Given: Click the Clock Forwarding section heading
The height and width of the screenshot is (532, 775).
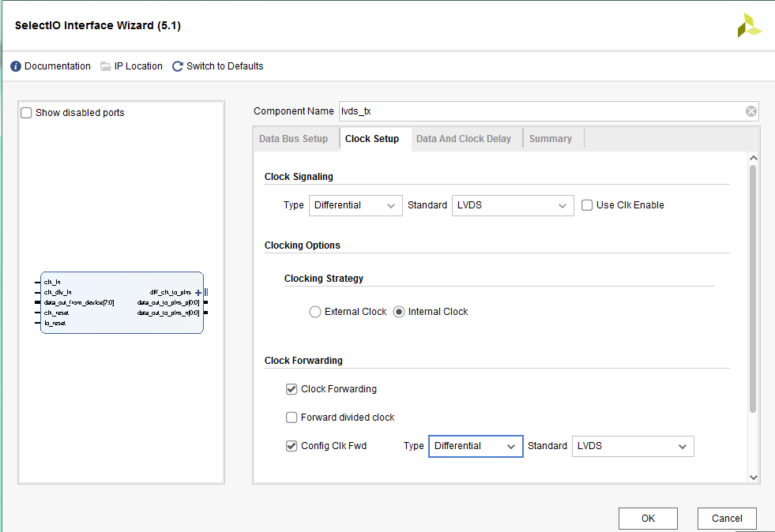Looking at the screenshot, I should pyautogui.click(x=303, y=361).
